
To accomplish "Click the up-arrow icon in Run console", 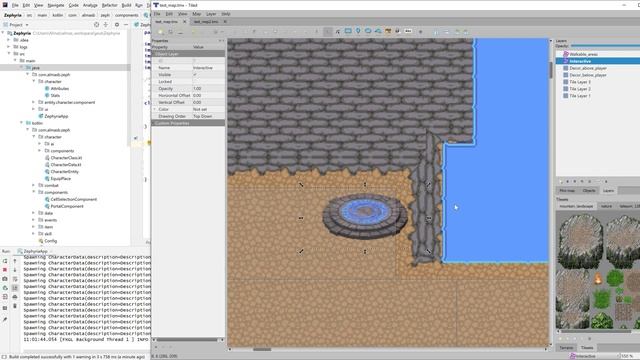I will click(x=15, y=261).
